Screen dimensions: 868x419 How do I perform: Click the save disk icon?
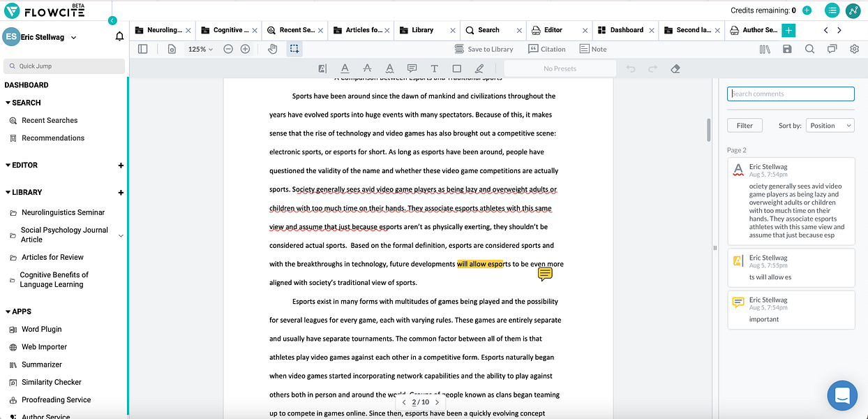[787, 49]
